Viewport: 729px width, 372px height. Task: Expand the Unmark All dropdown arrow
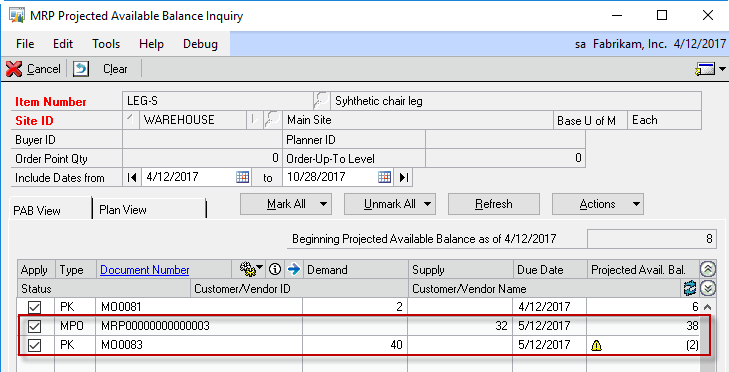427,204
